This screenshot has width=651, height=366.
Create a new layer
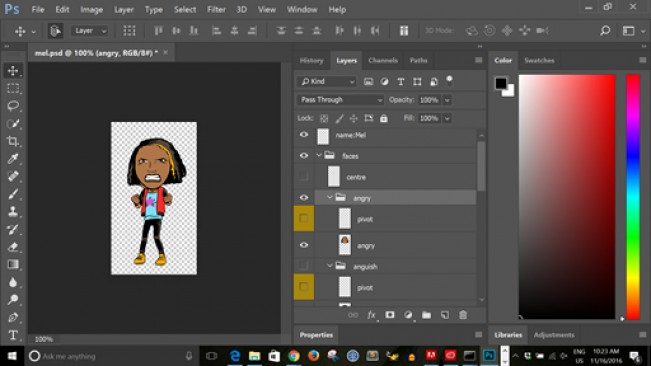pyautogui.click(x=445, y=315)
